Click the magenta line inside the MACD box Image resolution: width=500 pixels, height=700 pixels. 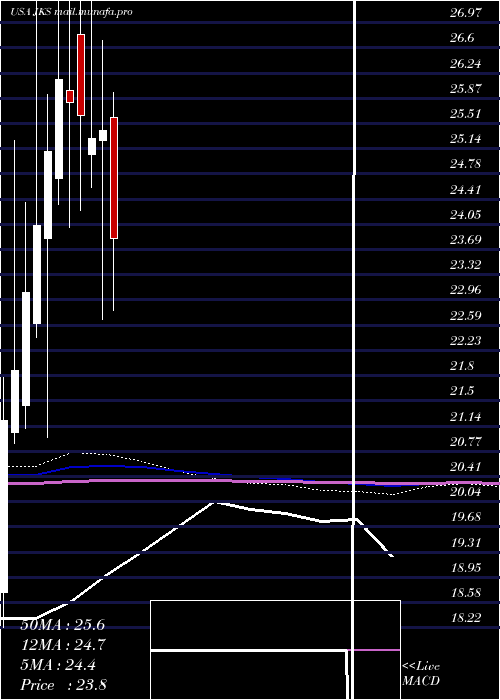pyautogui.click(x=374, y=650)
